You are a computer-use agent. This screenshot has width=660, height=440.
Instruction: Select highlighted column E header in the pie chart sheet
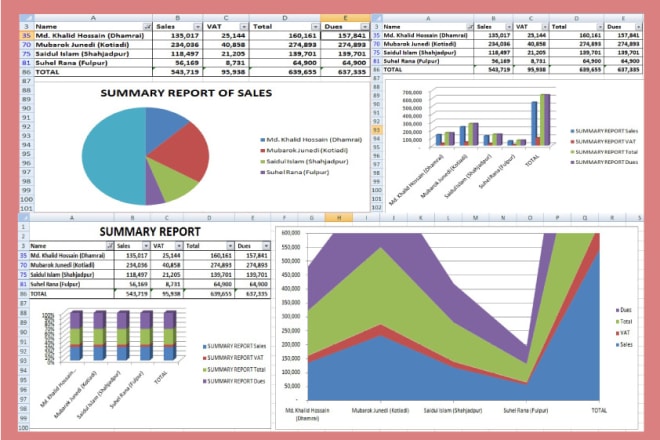coord(345,18)
